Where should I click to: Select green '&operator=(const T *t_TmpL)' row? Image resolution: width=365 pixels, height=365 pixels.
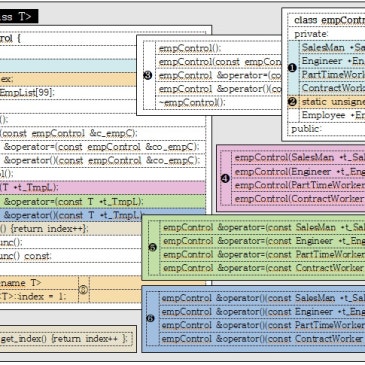[103, 202]
